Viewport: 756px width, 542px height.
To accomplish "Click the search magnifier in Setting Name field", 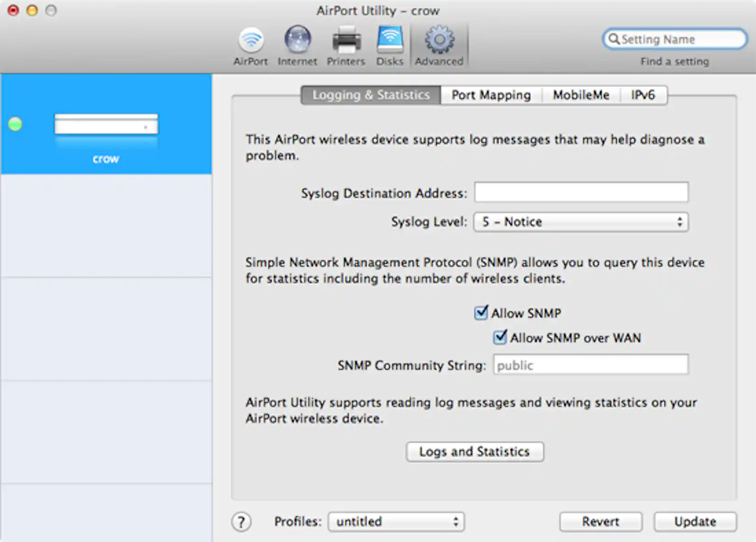I will tap(614, 39).
